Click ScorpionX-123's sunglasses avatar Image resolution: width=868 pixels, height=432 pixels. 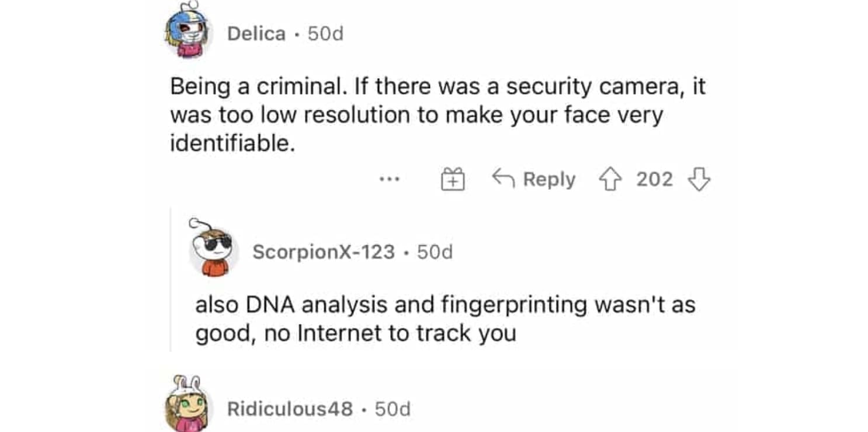214,249
